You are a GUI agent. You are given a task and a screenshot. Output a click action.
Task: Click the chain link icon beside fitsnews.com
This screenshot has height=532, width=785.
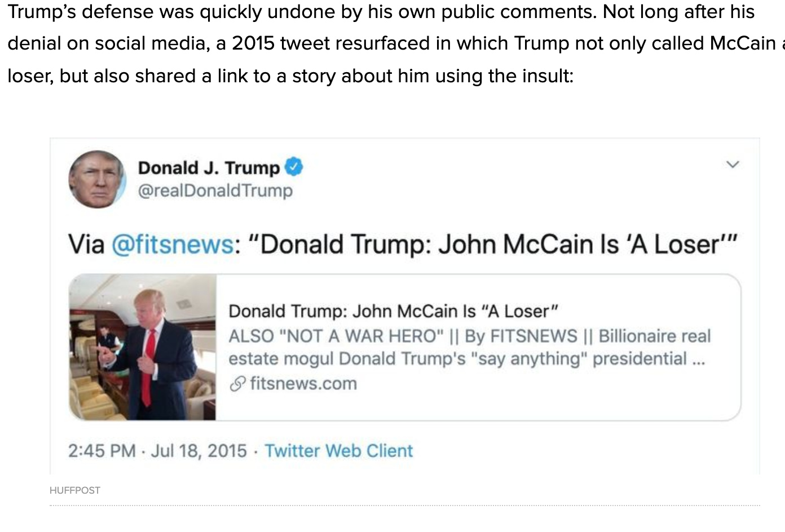tap(238, 384)
